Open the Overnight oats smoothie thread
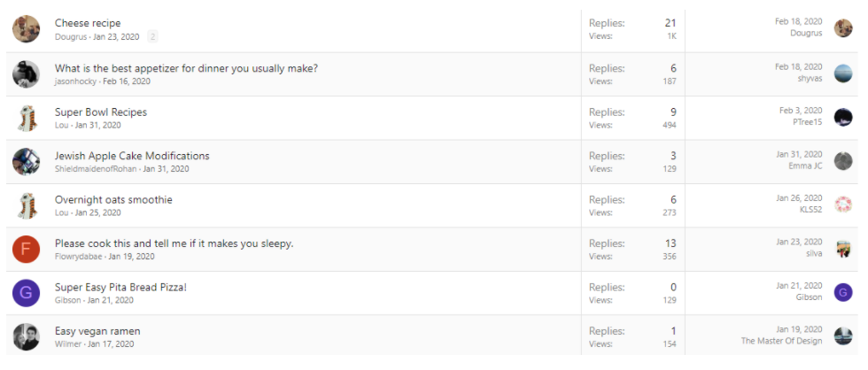Viewport: 868px width, 370px height. (113, 200)
